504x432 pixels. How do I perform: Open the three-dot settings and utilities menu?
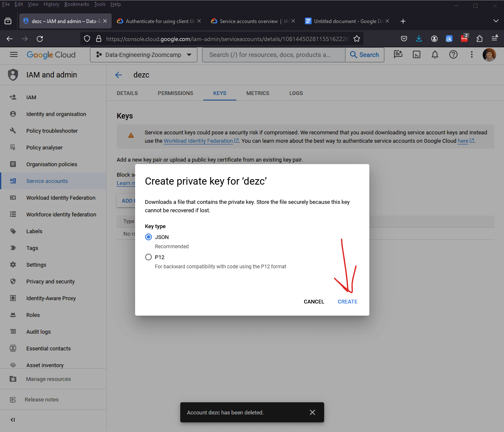pos(472,54)
